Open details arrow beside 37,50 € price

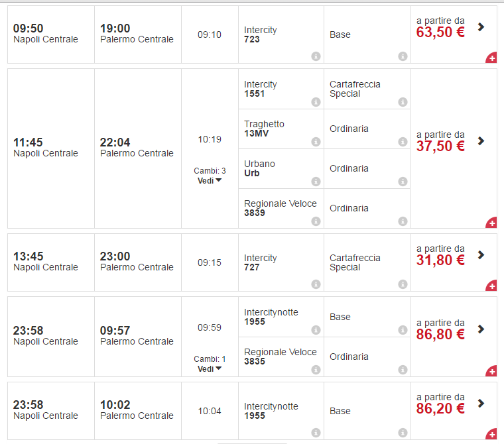pyautogui.click(x=481, y=140)
